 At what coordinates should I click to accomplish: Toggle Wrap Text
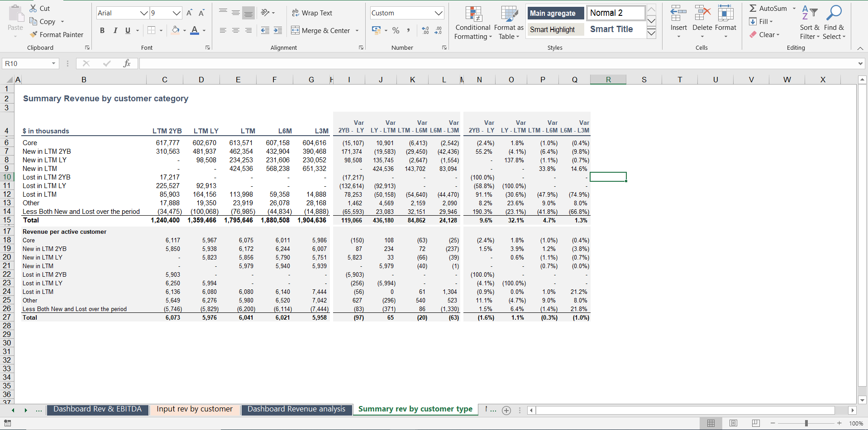(x=312, y=13)
